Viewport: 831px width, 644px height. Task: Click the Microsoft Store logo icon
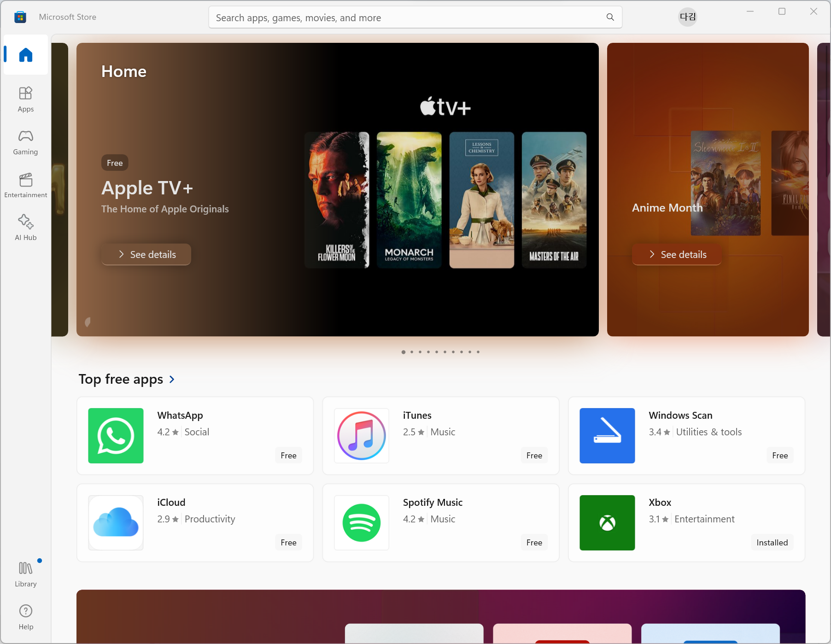point(20,17)
